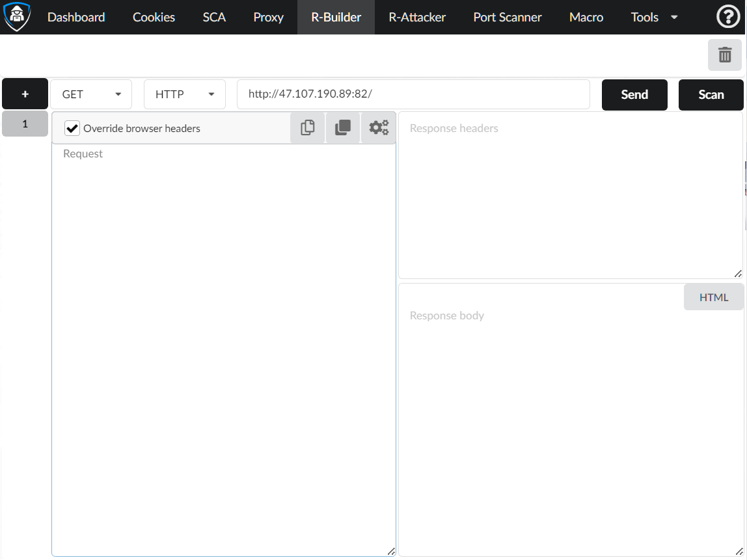Click the trash delete icon
This screenshot has width=747, height=560.
point(724,55)
